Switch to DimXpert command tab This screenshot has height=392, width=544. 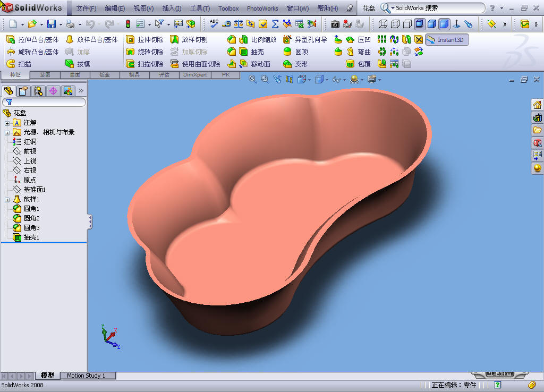pyautogui.click(x=195, y=74)
